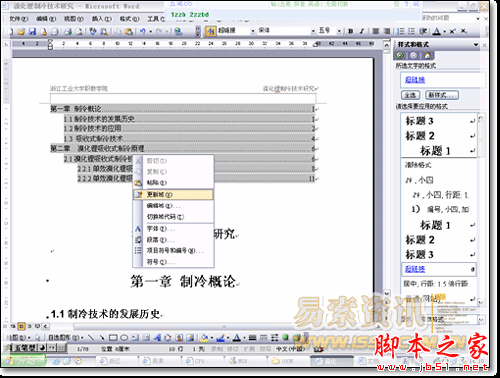Choose 切换域代码 in context menu
The height and width of the screenshot is (378, 500).
click(x=173, y=217)
